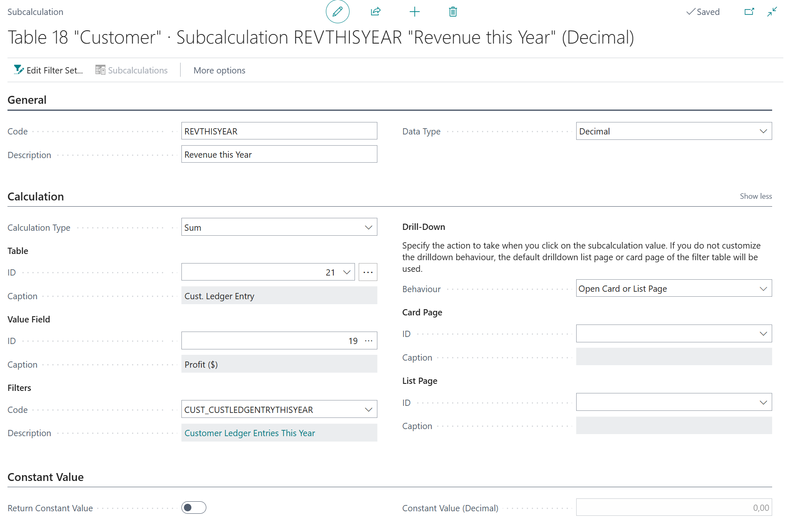Viewport: 790px width, 532px height.
Task: Open the Table ID lookup ellipsis button
Action: (368, 272)
